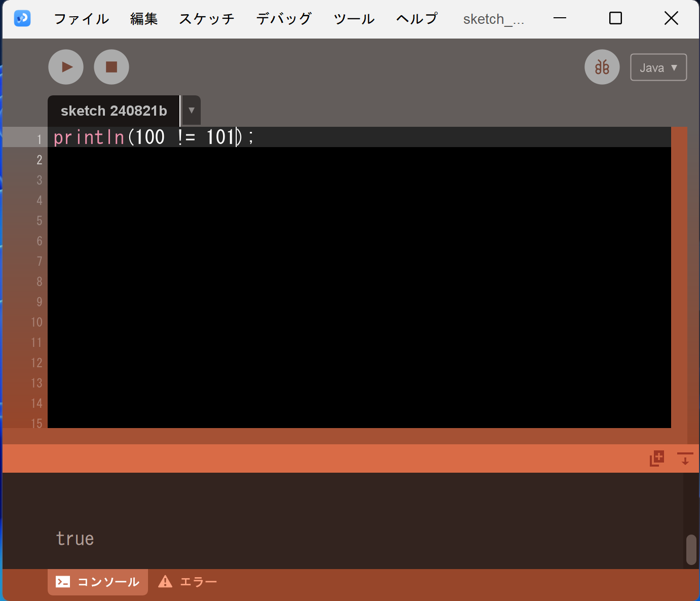Click the collapse console arrow icon
This screenshot has height=601, width=700.
tap(685, 458)
